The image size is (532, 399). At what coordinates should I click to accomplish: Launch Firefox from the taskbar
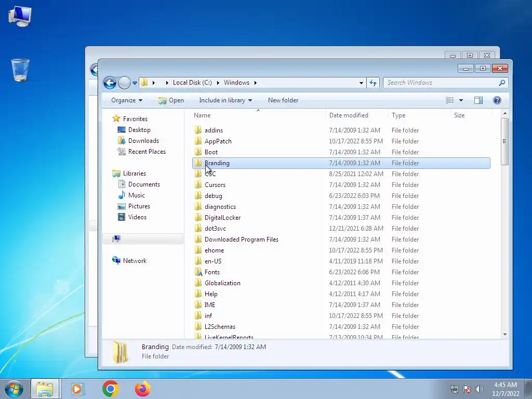[143, 389]
